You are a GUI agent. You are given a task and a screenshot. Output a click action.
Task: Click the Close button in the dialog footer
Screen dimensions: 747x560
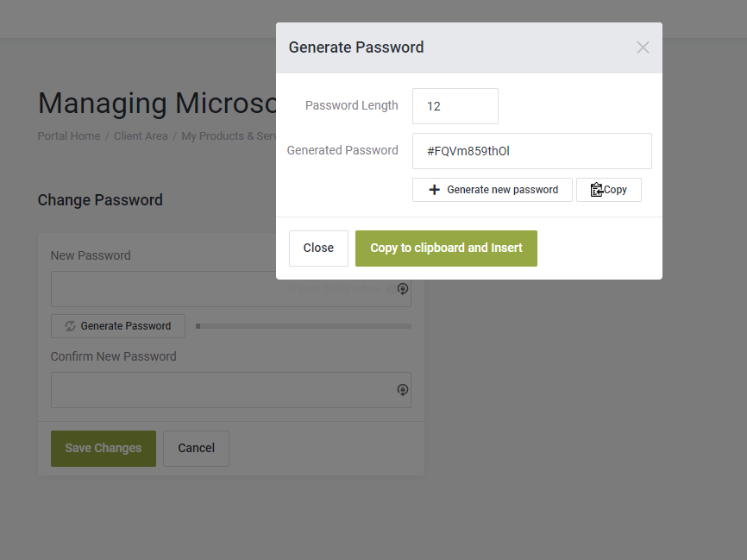(318, 249)
